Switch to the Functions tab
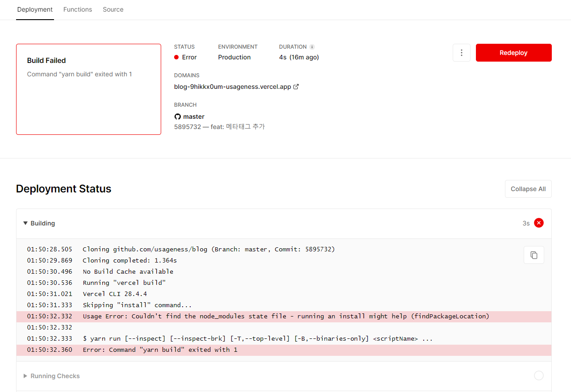This screenshot has height=392, width=571. click(78, 9)
